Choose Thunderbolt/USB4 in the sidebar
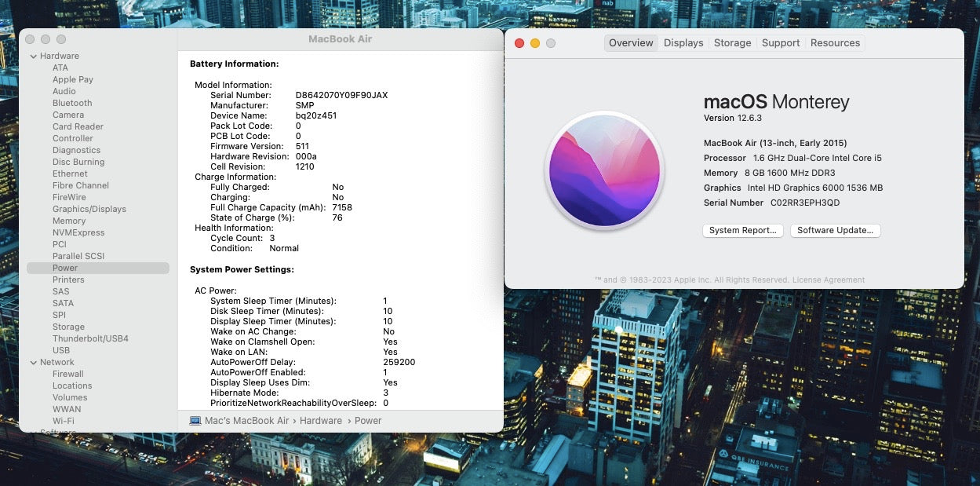980x486 pixels. click(x=90, y=338)
